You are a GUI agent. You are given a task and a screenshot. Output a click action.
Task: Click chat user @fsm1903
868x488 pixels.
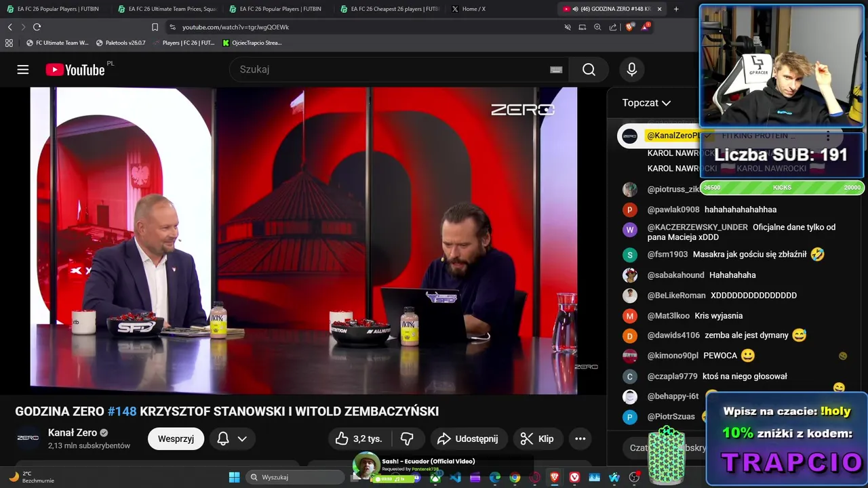[x=667, y=254]
